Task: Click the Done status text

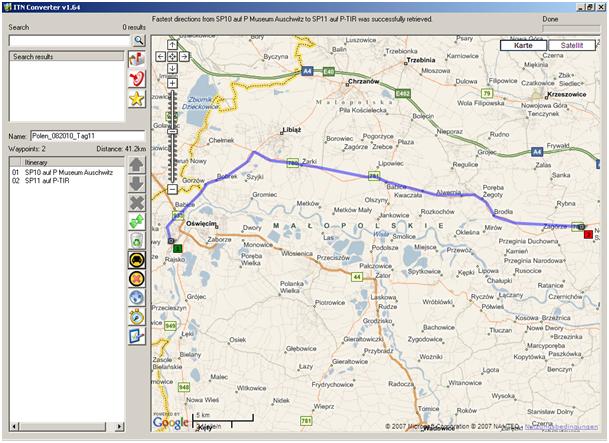Action: click(550, 19)
